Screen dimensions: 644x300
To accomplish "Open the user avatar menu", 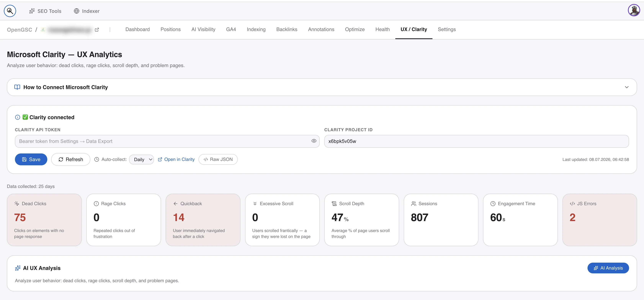I will pos(634,10).
